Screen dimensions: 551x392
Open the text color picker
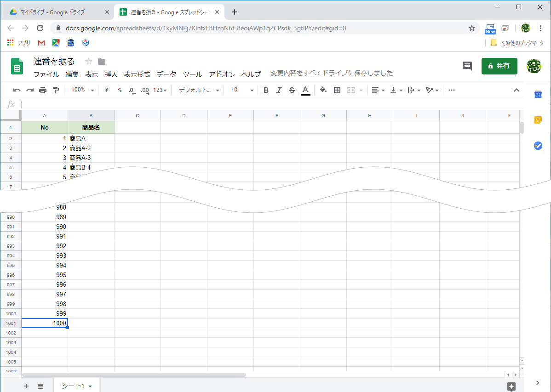tap(305, 91)
